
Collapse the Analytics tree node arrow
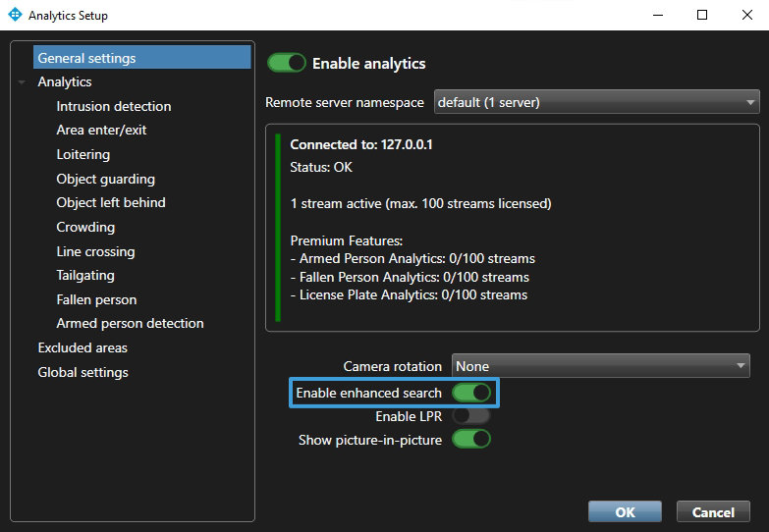[x=22, y=82]
